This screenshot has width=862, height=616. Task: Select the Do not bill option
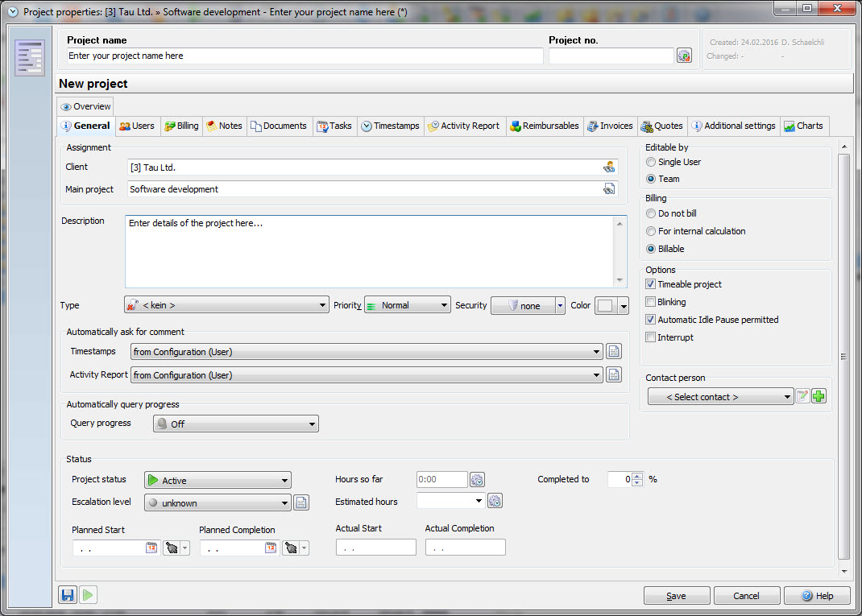click(x=651, y=213)
